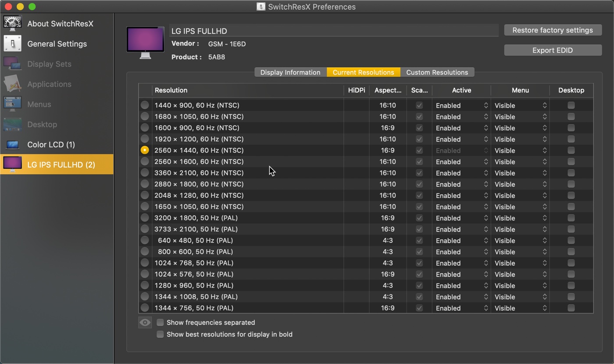Click Restore factory settings button

click(553, 30)
